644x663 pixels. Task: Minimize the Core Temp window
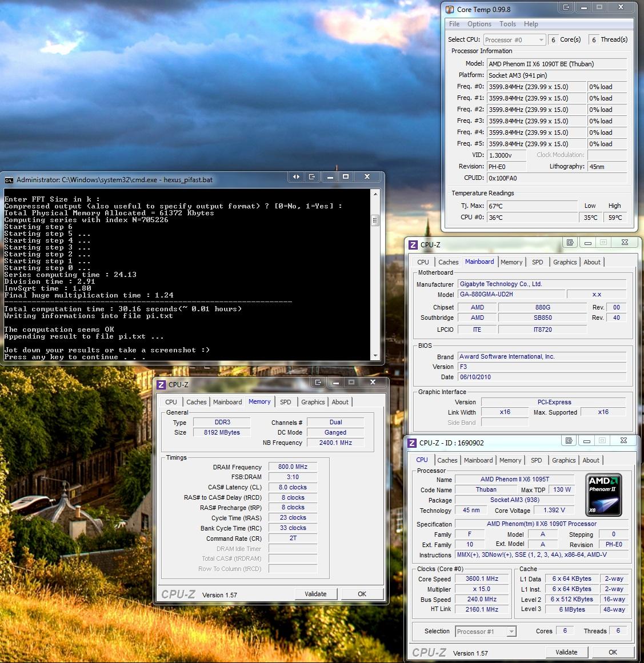tap(584, 7)
